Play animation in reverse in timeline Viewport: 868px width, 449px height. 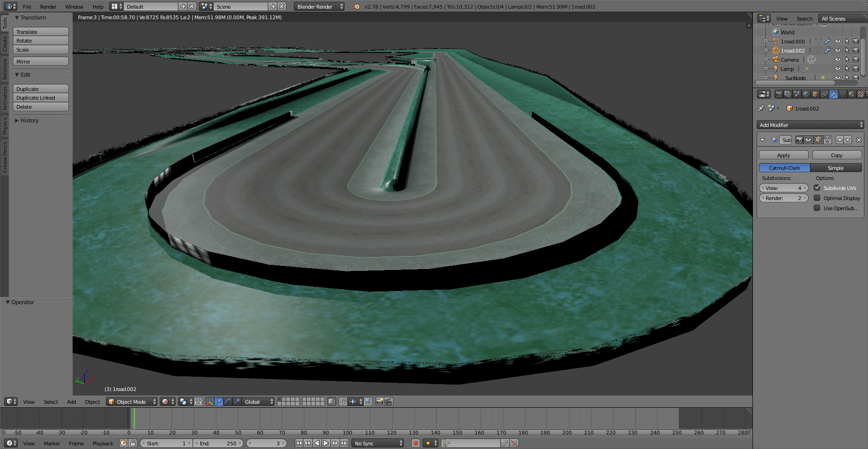tap(317, 443)
